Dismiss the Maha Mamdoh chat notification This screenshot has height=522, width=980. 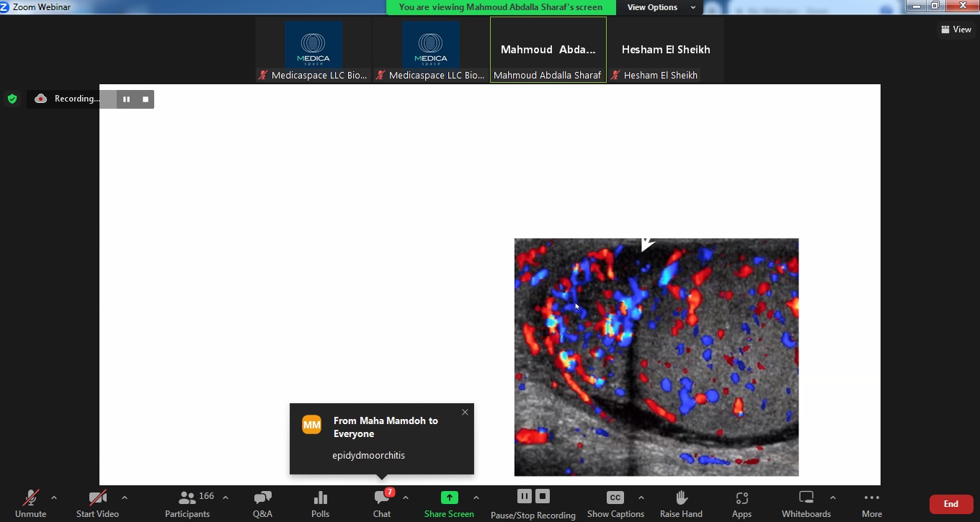coord(465,413)
